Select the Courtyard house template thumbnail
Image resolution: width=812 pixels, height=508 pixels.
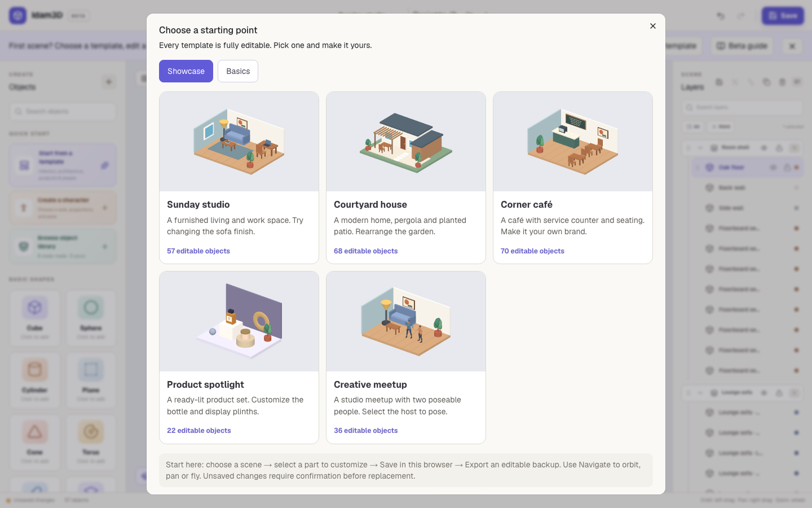pyautogui.click(x=406, y=142)
